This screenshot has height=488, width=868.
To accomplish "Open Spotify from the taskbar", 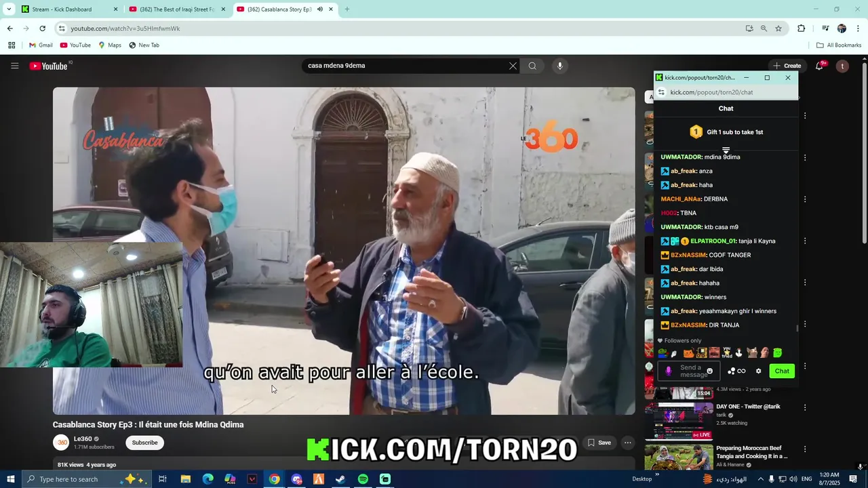I will pos(363,479).
